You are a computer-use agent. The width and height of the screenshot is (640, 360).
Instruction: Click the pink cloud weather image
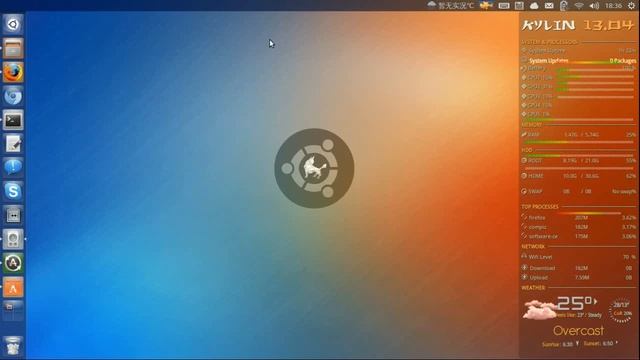point(539,309)
